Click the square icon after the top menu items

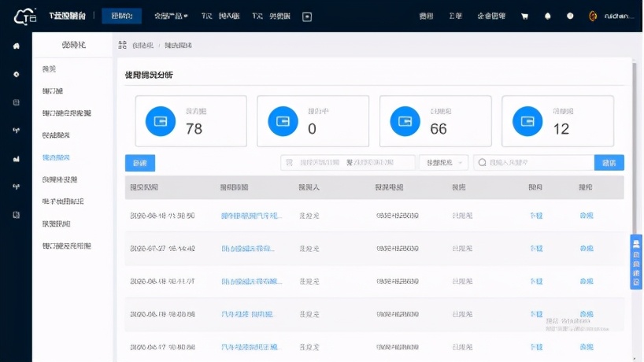click(307, 17)
